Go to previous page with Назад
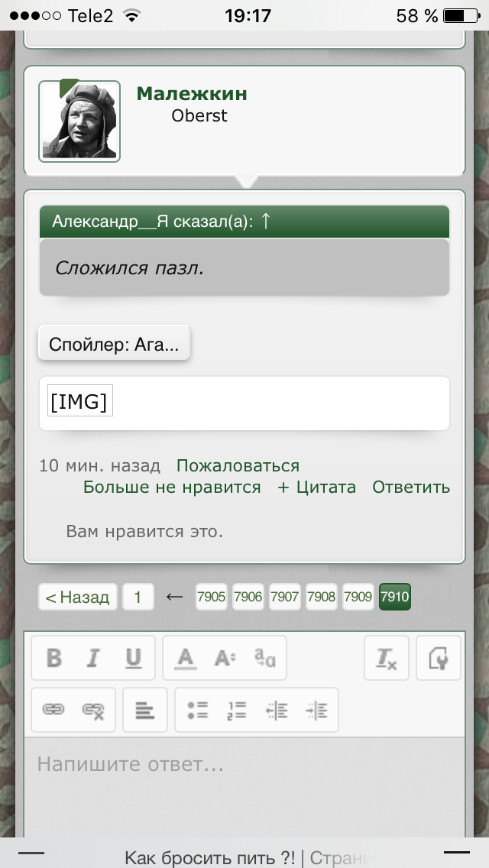Viewport: 489px width, 868px height. [77, 597]
